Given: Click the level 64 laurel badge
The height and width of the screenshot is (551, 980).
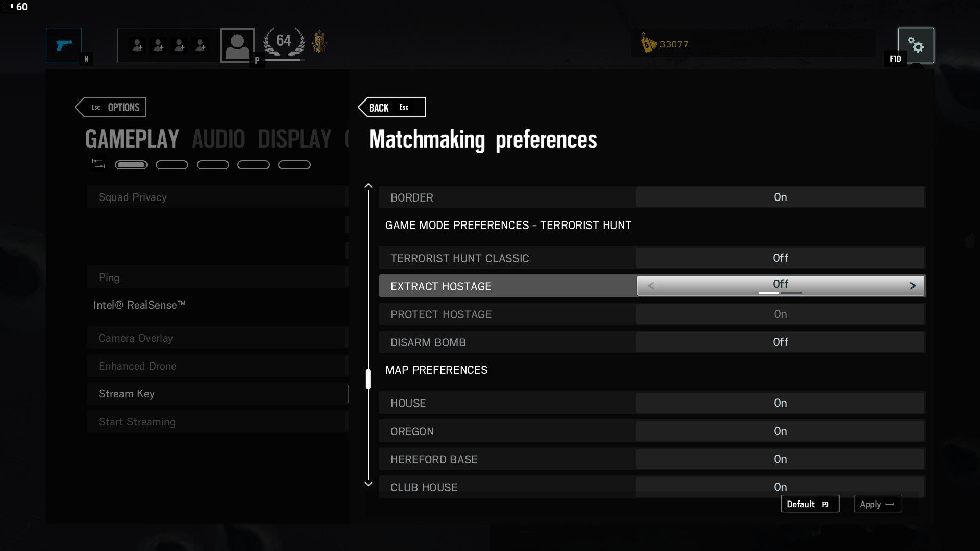Looking at the screenshot, I should coord(284,42).
